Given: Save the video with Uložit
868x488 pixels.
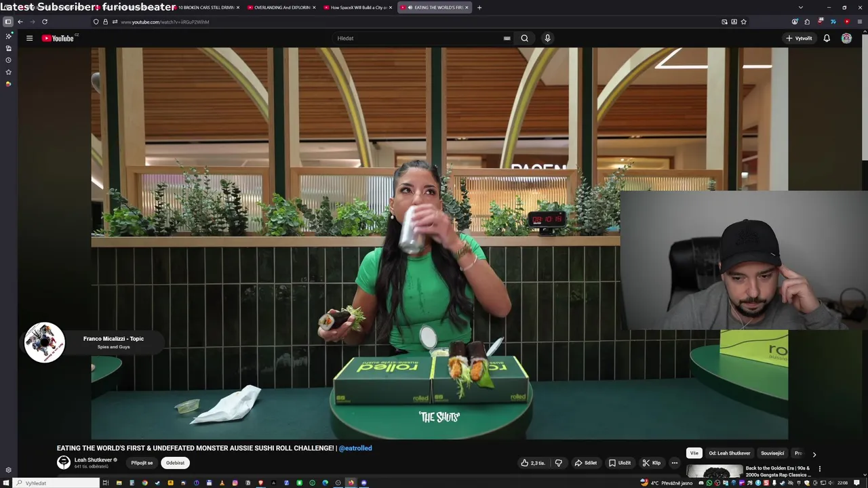Looking at the screenshot, I should click(x=620, y=463).
